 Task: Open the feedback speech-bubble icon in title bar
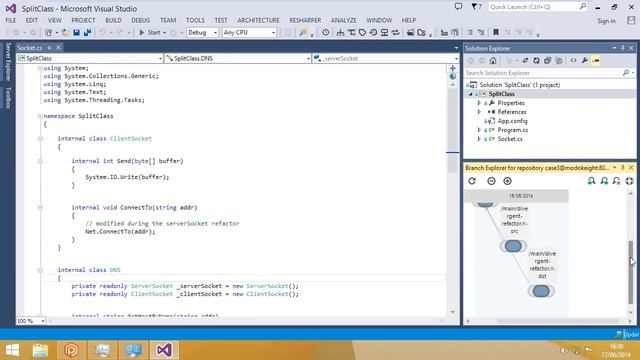458,7
